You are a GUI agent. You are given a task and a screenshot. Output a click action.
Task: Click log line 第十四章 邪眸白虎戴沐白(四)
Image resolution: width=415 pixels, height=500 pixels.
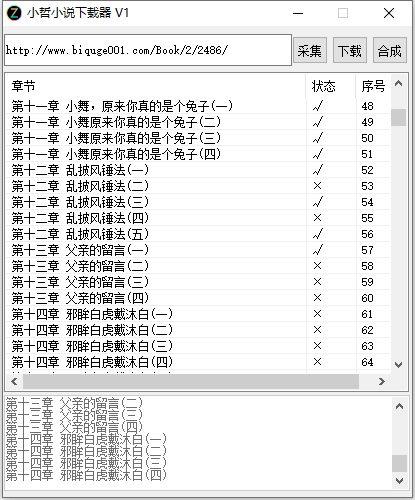tap(86, 475)
